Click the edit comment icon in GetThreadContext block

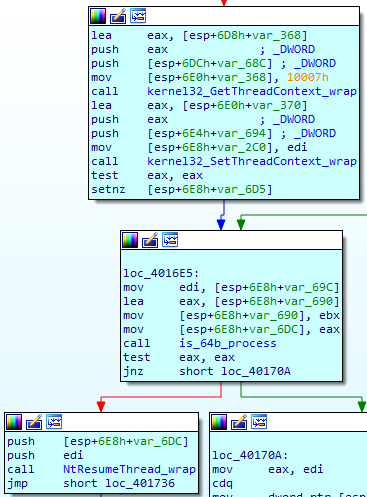(x=118, y=16)
